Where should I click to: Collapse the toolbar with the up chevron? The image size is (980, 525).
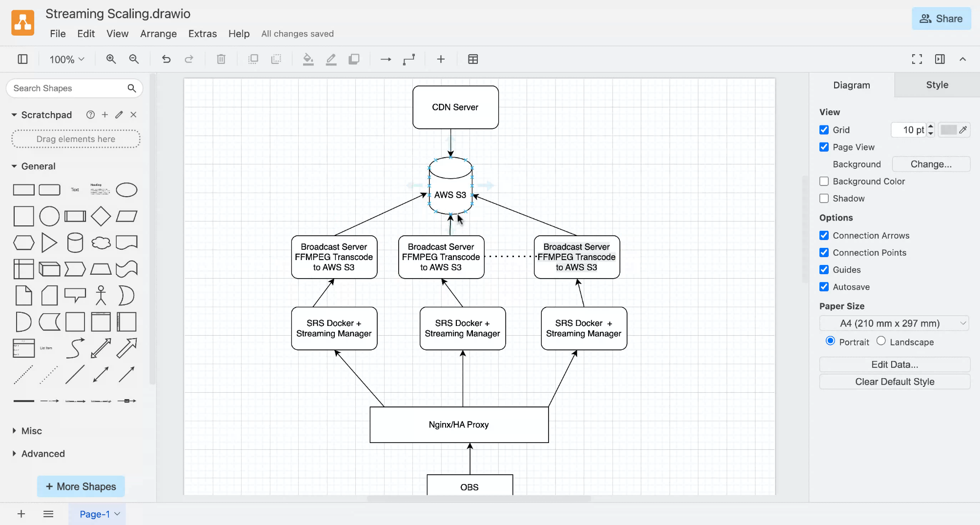tap(962, 59)
